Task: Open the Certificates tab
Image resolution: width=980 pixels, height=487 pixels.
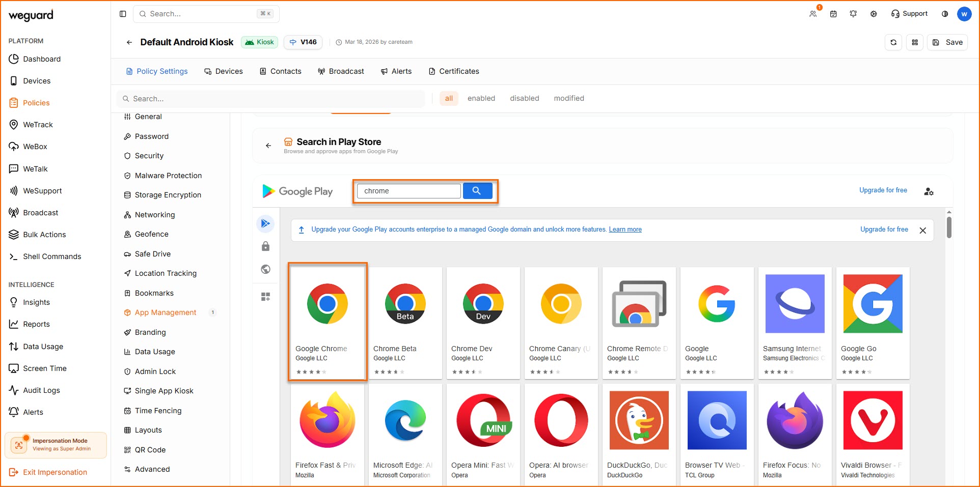Action: [454, 71]
